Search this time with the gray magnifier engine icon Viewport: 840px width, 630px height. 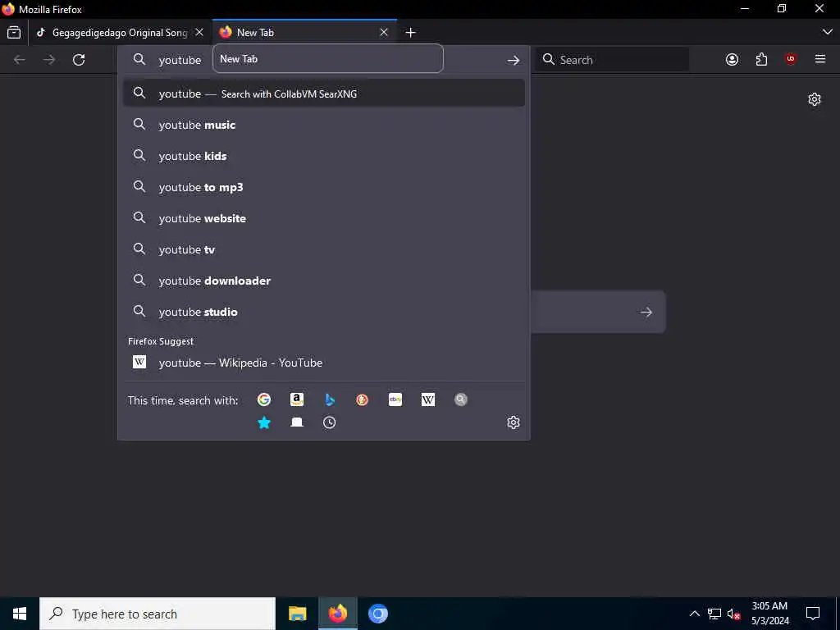(461, 399)
